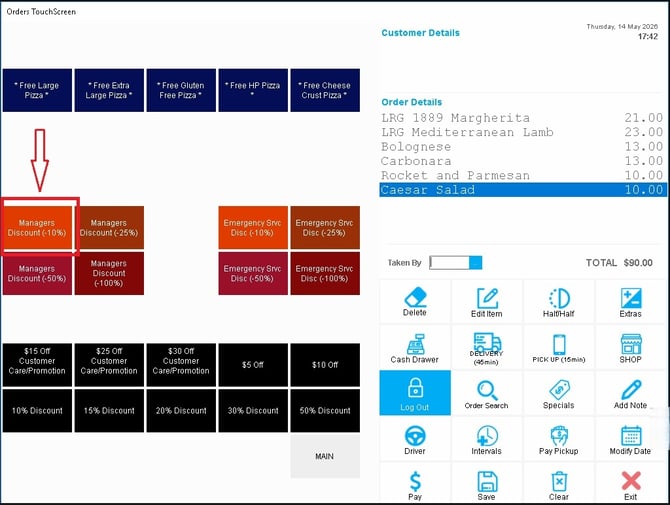This screenshot has height=505, width=670.
Task: Select Carbonara line in Order Details
Action: tap(522, 161)
